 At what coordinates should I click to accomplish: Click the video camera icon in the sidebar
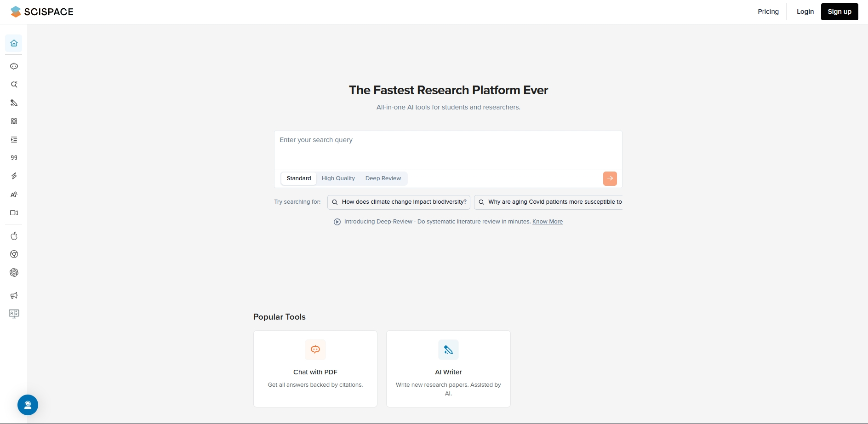click(14, 213)
